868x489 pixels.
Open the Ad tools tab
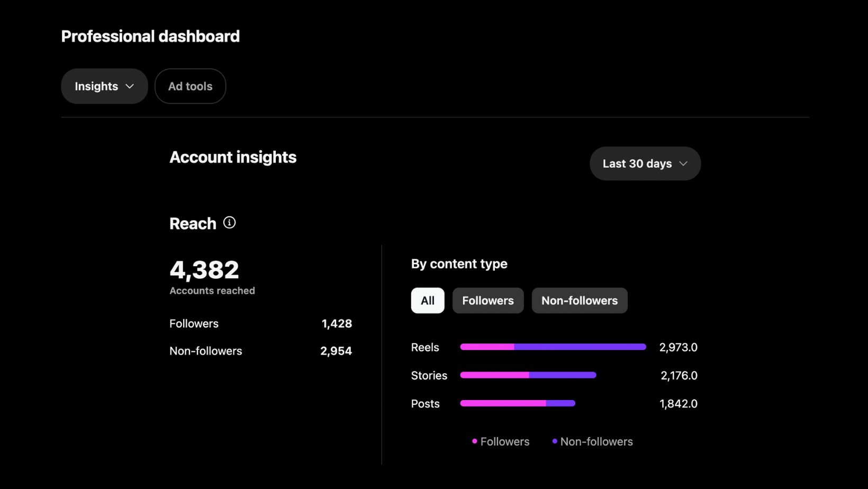pos(190,86)
